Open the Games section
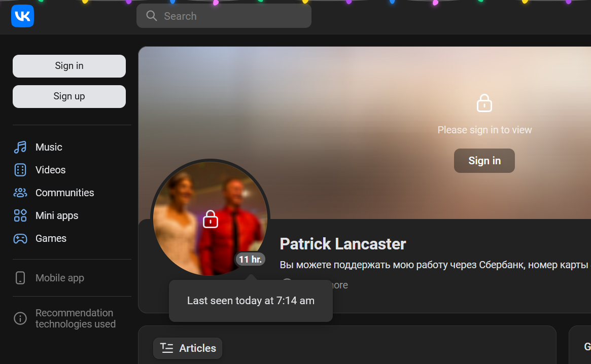 tap(51, 238)
